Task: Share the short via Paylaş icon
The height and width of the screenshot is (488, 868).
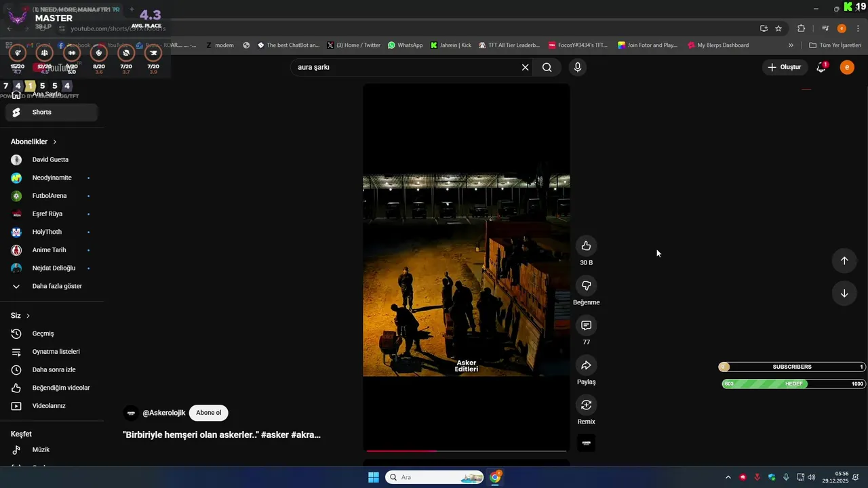Action: [x=586, y=365]
